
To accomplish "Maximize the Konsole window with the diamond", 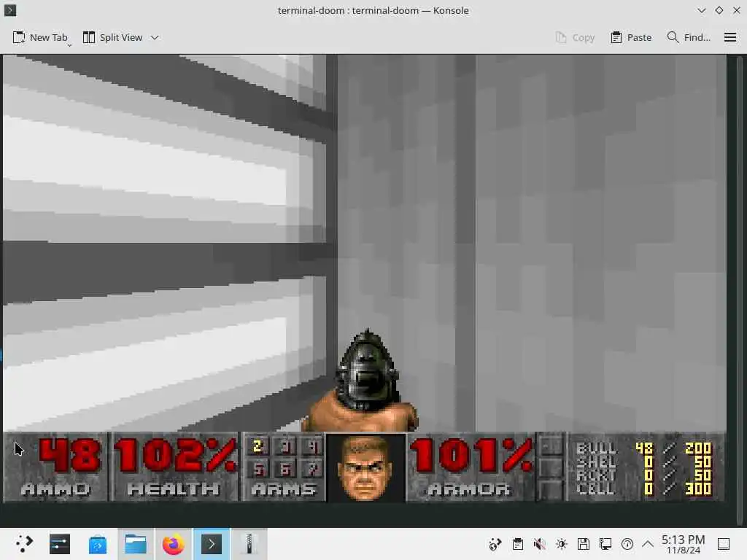I will point(719,10).
